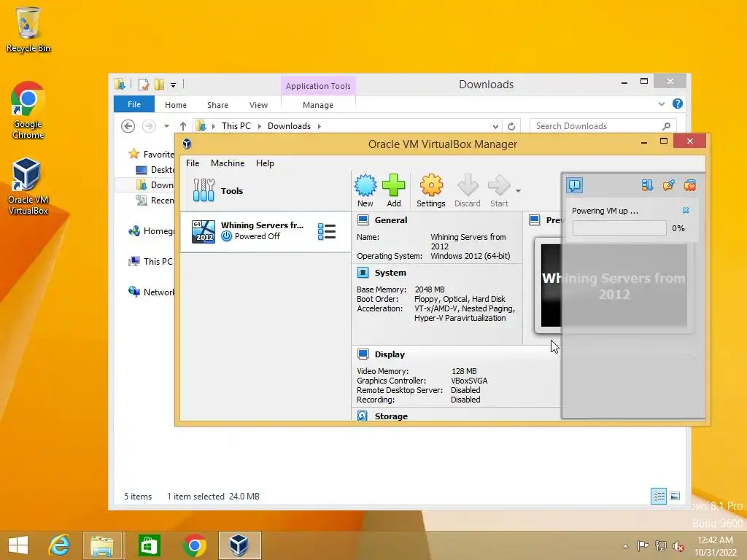The image size is (747, 560).
Task: Click the Explorer help question mark icon
Action: coord(678,104)
